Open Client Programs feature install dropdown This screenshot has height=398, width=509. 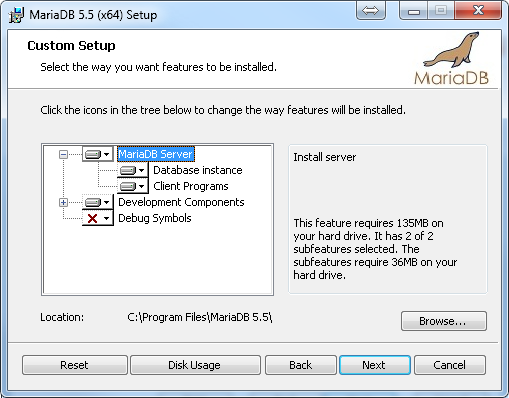point(132,186)
